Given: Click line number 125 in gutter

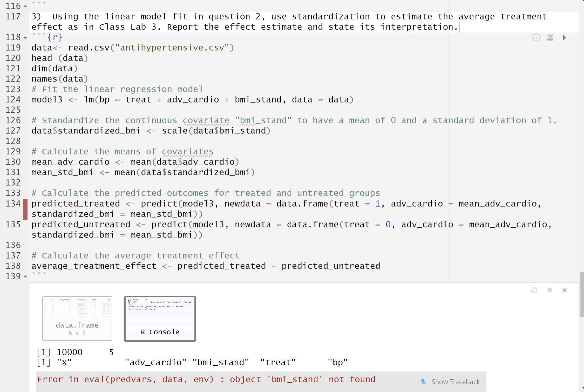Looking at the screenshot, I should click(x=13, y=110).
